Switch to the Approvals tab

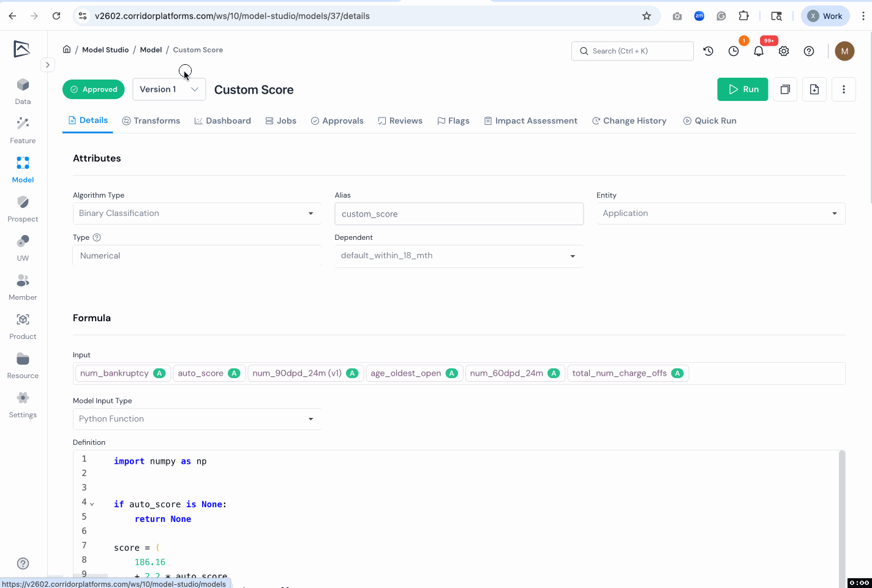[x=337, y=121]
